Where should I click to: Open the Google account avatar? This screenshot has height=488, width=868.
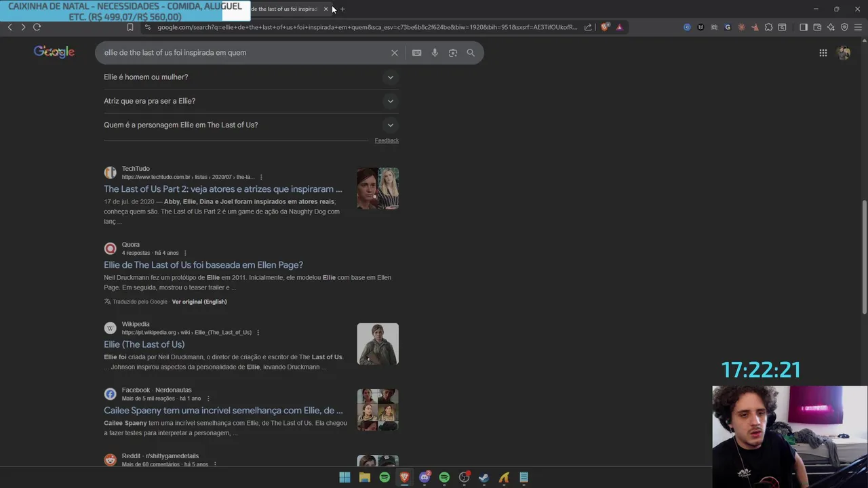(x=844, y=53)
